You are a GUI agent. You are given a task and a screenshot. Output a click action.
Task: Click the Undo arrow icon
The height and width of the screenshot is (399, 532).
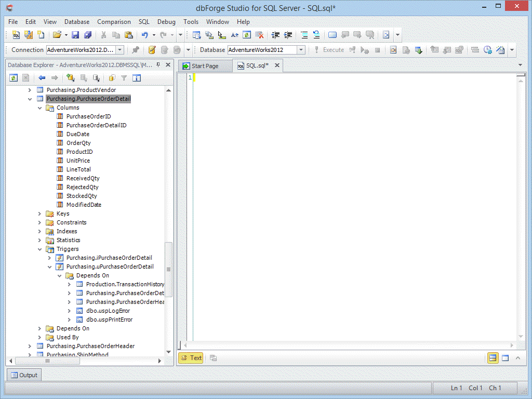(x=145, y=35)
